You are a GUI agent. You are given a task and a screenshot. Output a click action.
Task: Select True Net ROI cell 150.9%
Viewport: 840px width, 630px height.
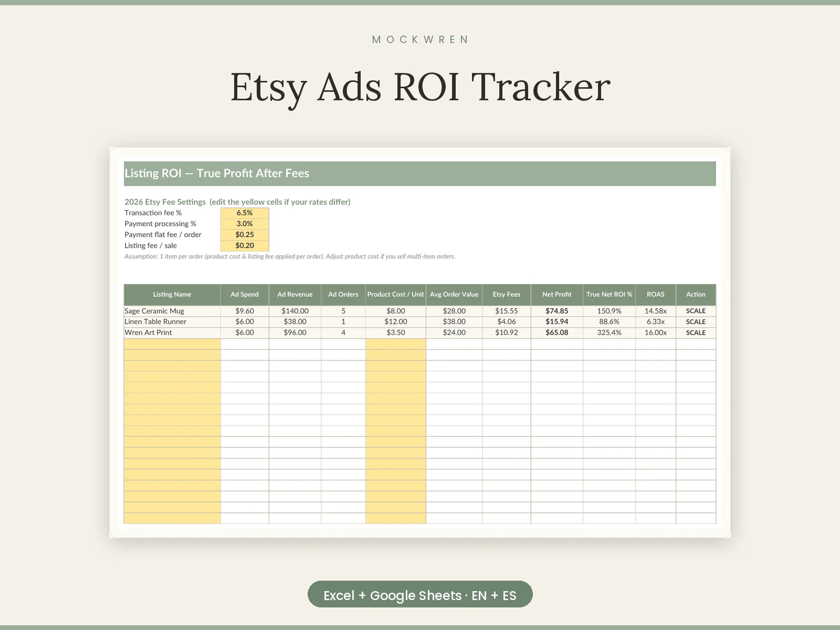[609, 311]
